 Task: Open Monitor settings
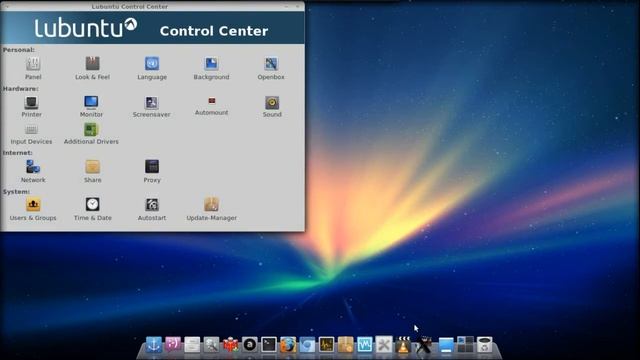tap(91, 107)
